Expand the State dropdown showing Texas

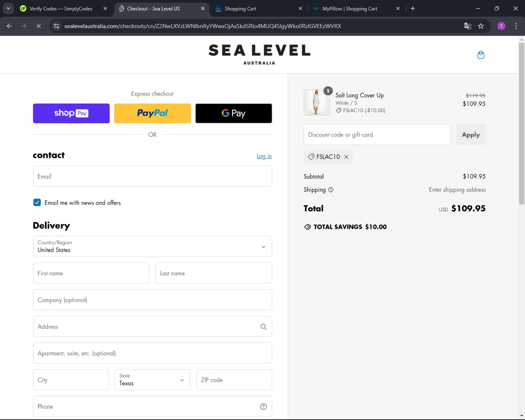(x=152, y=380)
